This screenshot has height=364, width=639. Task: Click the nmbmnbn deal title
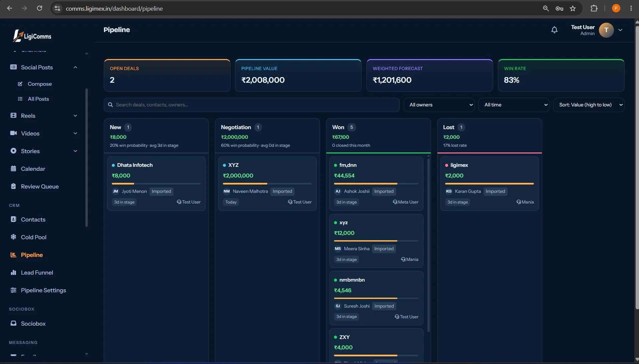pyautogui.click(x=352, y=280)
